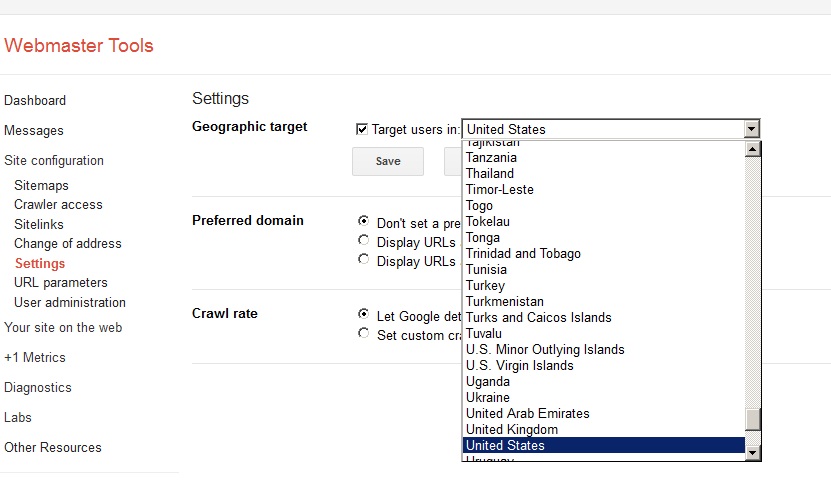This screenshot has width=831, height=480.
Task: Choose United Arab Emirates option
Action: pos(604,413)
